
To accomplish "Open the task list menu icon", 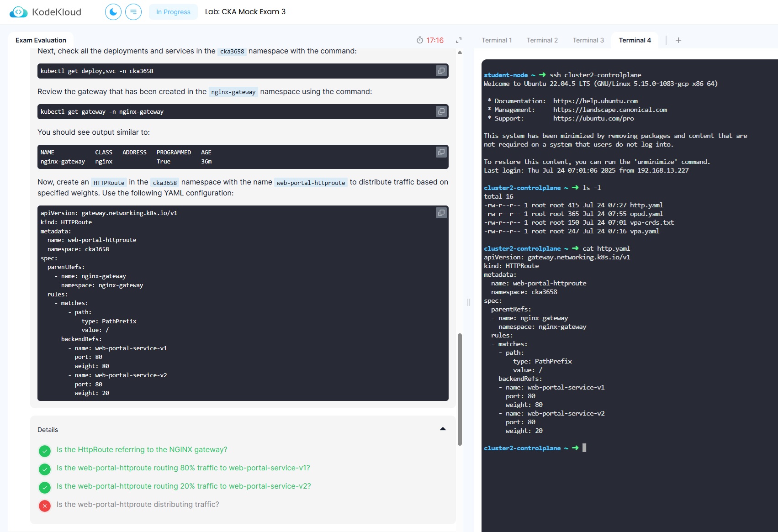I will pyautogui.click(x=133, y=12).
